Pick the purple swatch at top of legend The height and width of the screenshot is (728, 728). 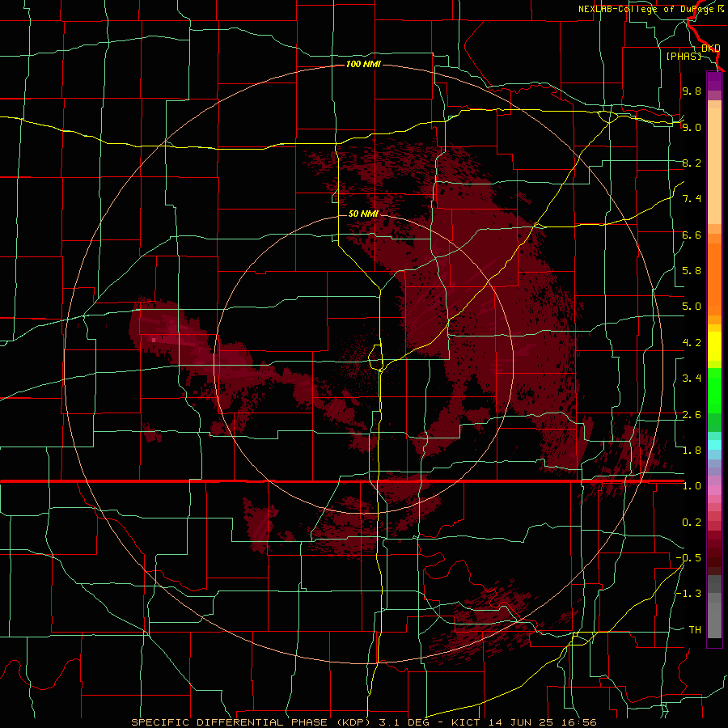(714, 81)
